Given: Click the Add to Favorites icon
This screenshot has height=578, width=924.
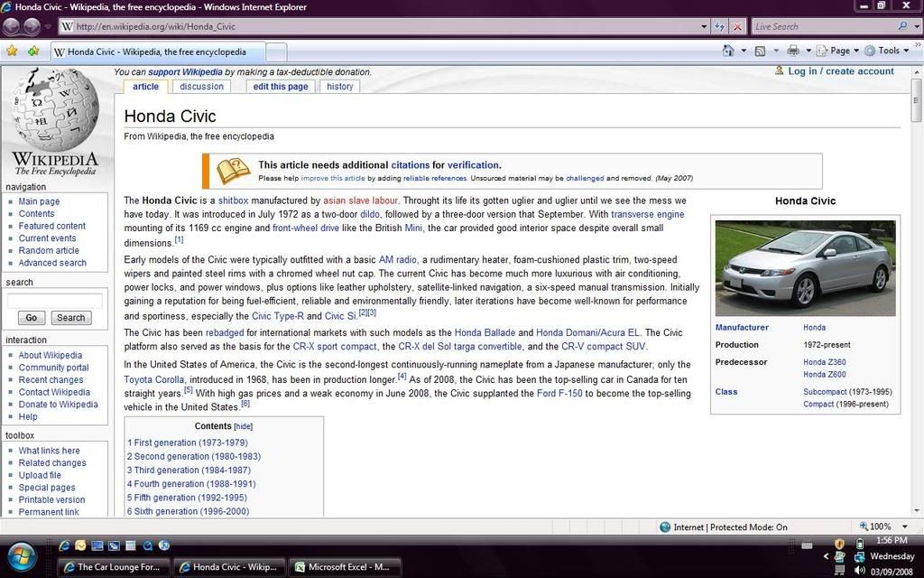Looking at the screenshot, I should coord(33,51).
